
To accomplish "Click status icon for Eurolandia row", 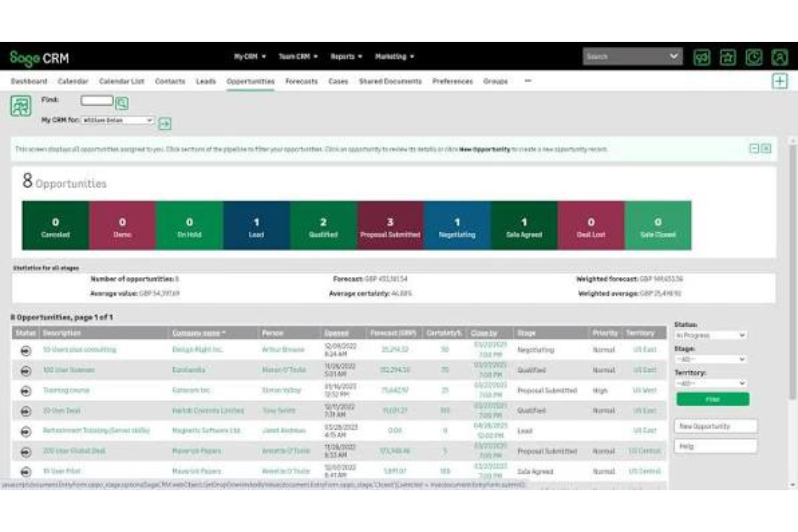I will pyautogui.click(x=25, y=371).
